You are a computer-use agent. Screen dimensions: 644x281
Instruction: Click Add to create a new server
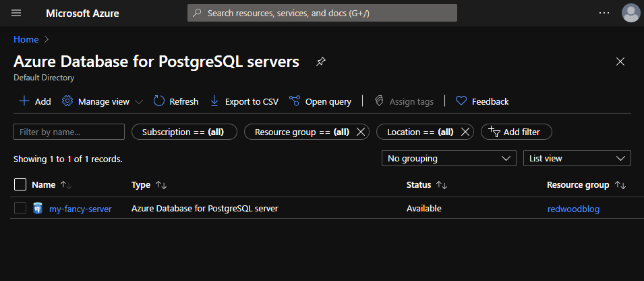tap(35, 101)
